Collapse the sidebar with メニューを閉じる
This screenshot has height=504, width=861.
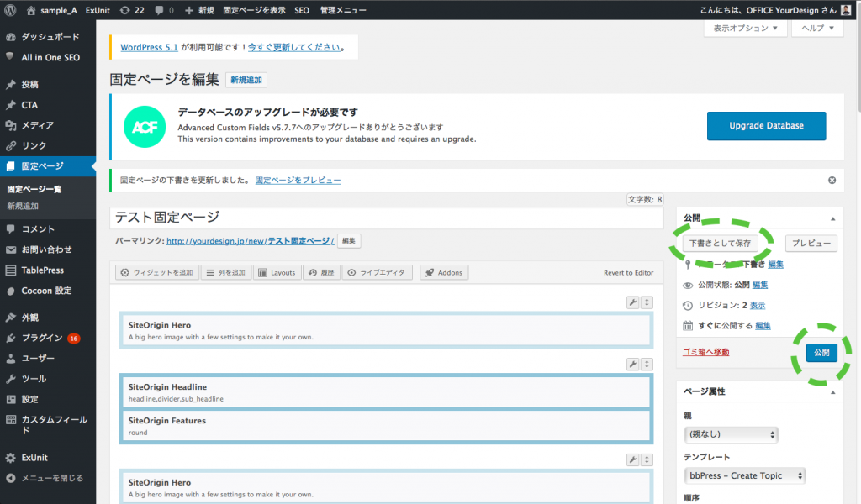click(51, 478)
